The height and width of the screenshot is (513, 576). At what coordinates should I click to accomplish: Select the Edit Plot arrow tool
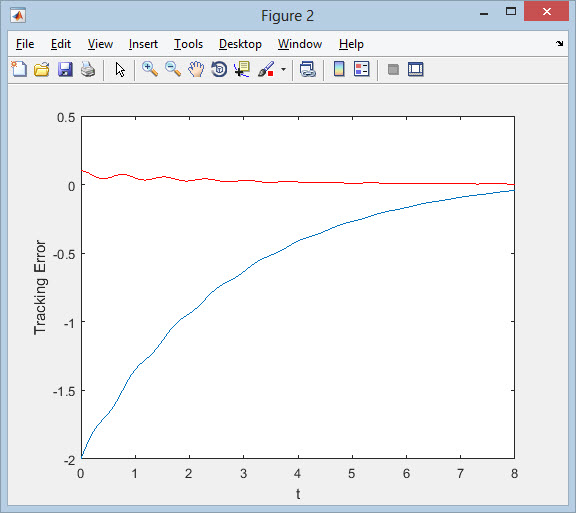point(120,69)
